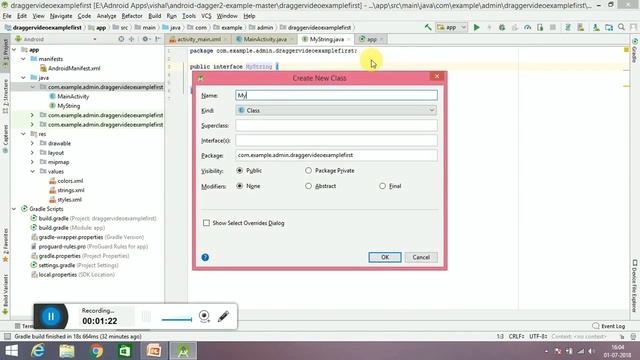
Task: Open Android Studio taskbar icon
Action: (183, 351)
